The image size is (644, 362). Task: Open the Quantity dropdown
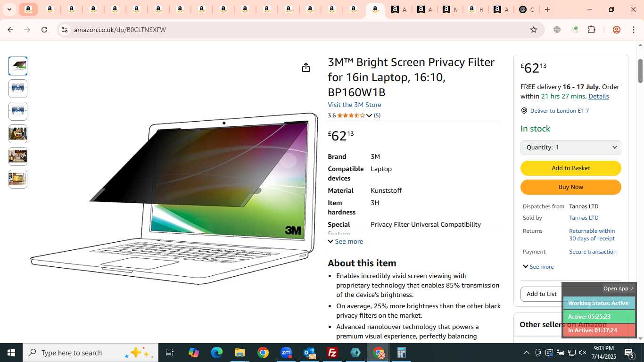coord(571,148)
